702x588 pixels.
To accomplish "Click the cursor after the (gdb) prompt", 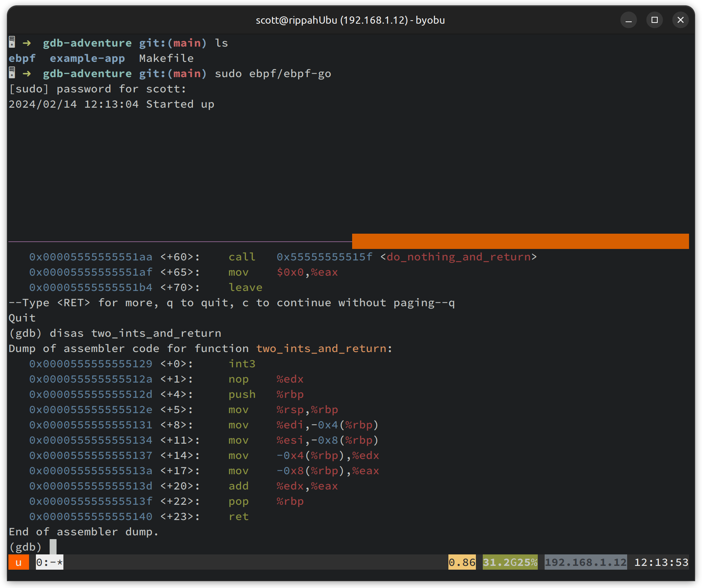I will click(x=53, y=547).
